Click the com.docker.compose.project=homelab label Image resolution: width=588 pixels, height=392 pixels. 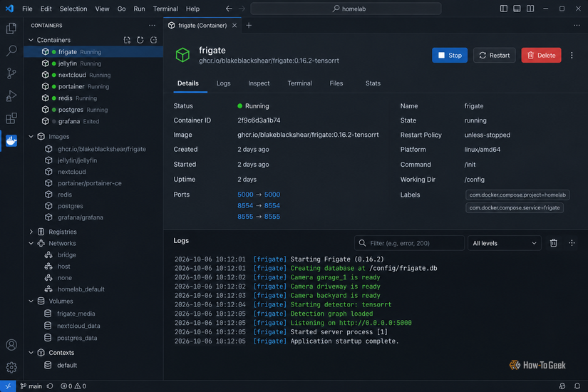pos(517,195)
